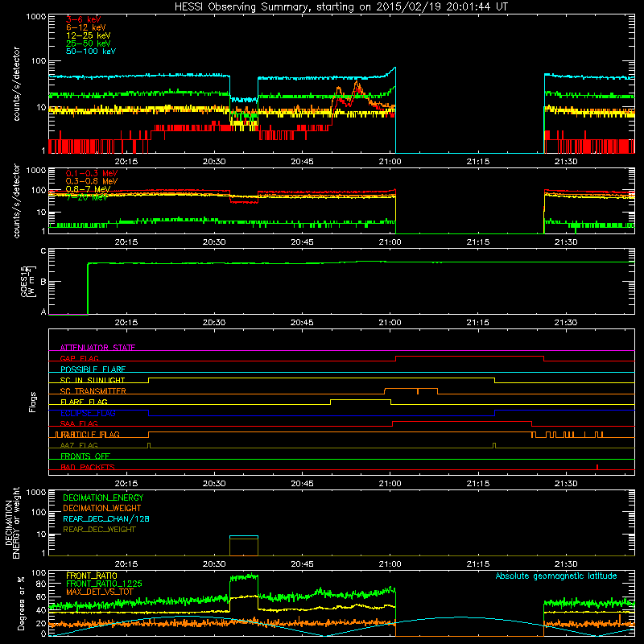Click the GOES15 axis label
Image resolution: width=644 pixels, height=644 pixels.
[x=28, y=281]
